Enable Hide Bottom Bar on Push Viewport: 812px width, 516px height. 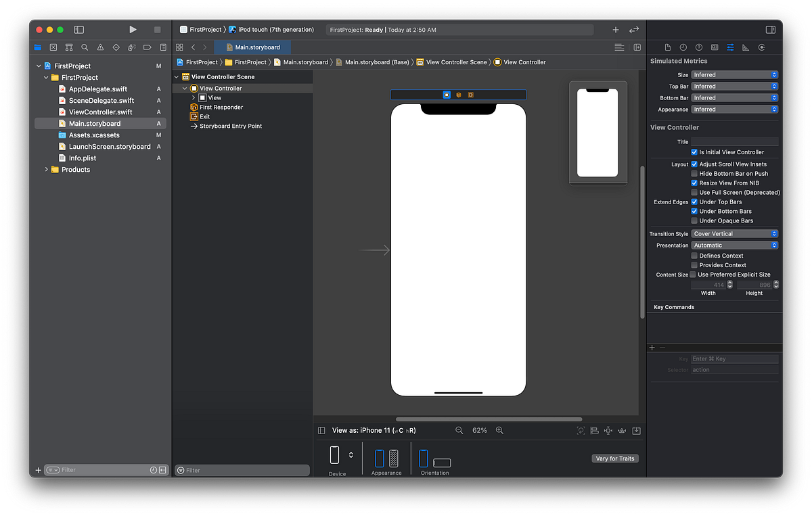coord(694,173)
